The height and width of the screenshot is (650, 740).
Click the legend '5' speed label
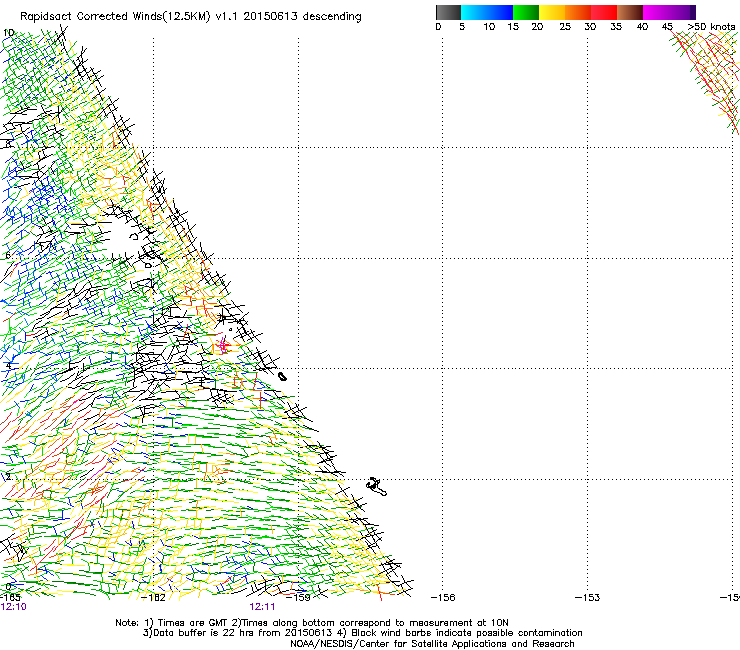point(462,26)
